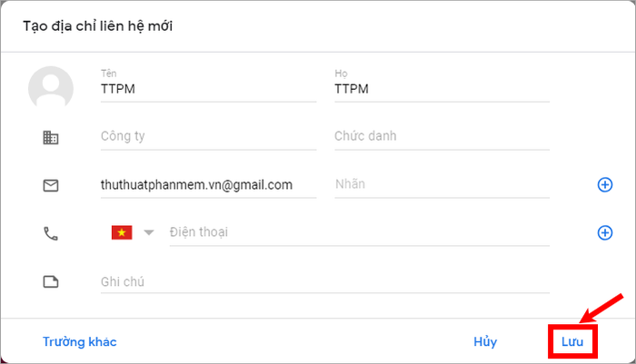Click the phone handset icon
Screen dimensions: 636x364
[x=51, y=233]
